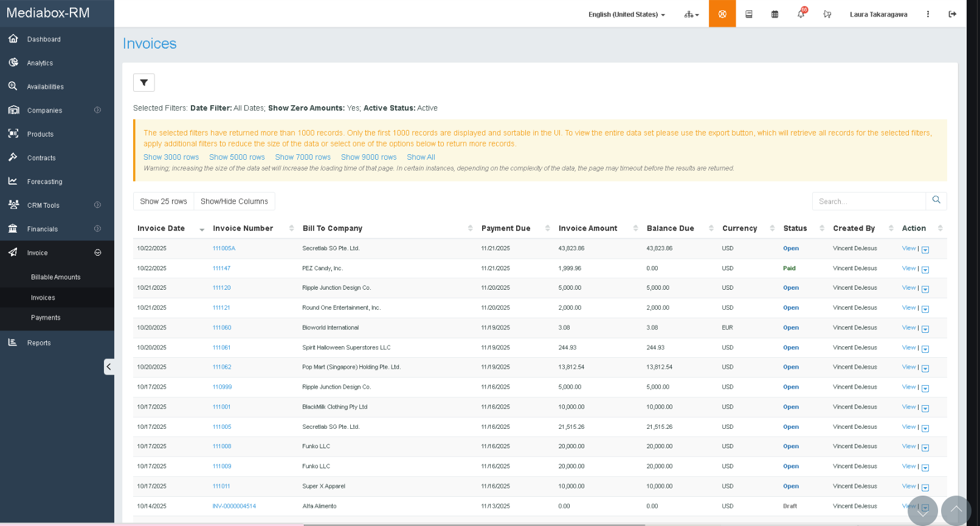
Task: Open the filter funnel button
Action: pos(144,83)
